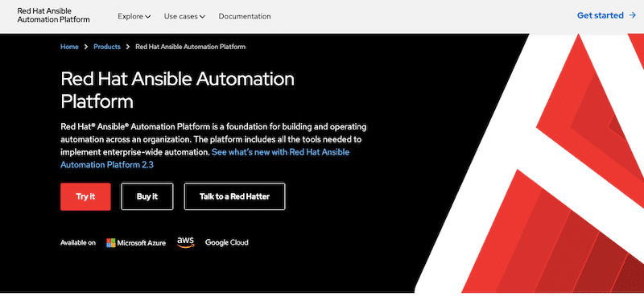Click the Buy it button

[147, 196]
